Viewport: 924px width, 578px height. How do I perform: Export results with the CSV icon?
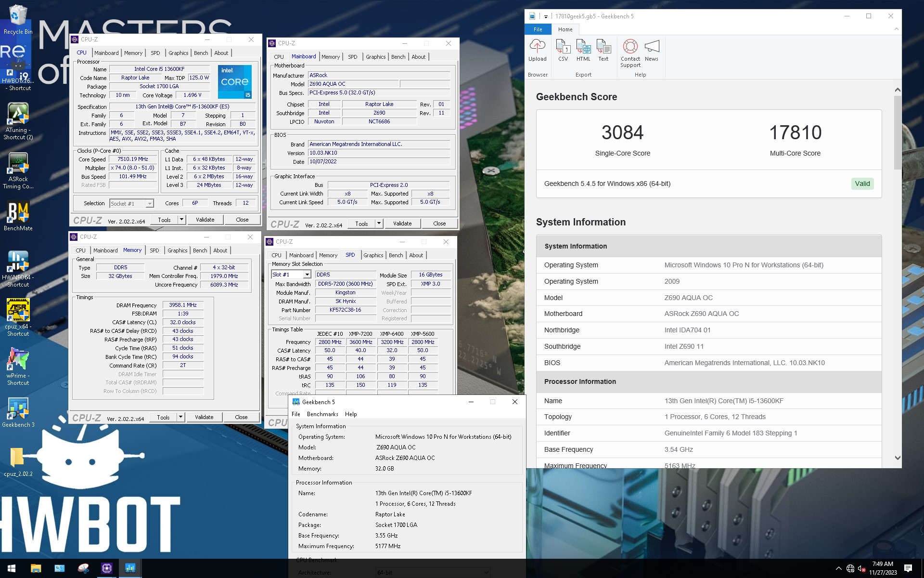[x=563, y=51]
